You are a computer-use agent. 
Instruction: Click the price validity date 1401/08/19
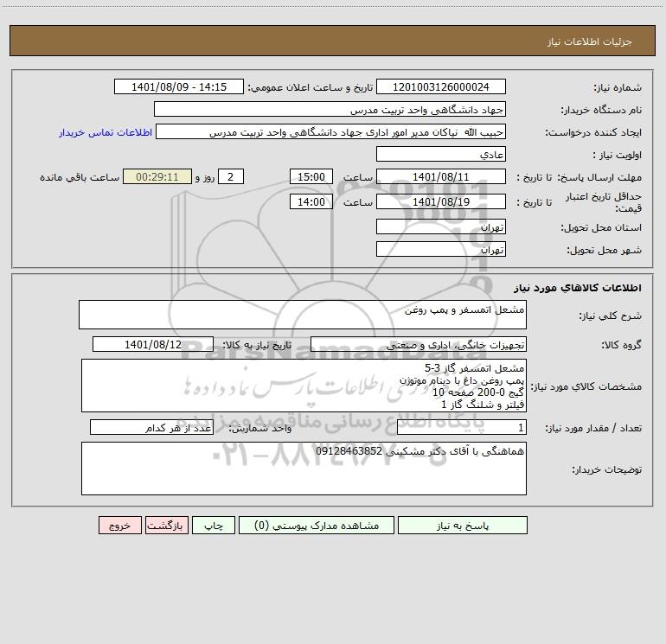point(441,201)
